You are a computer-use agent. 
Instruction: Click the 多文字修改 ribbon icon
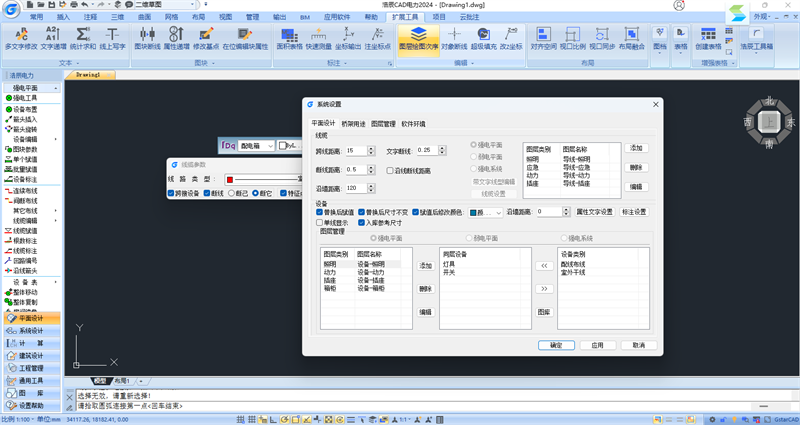(20, 36)
